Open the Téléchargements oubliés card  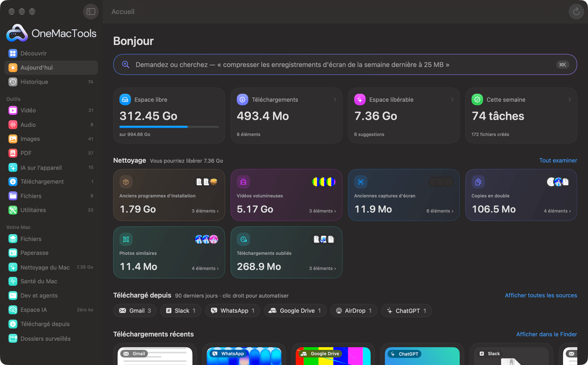coord(286,252)
